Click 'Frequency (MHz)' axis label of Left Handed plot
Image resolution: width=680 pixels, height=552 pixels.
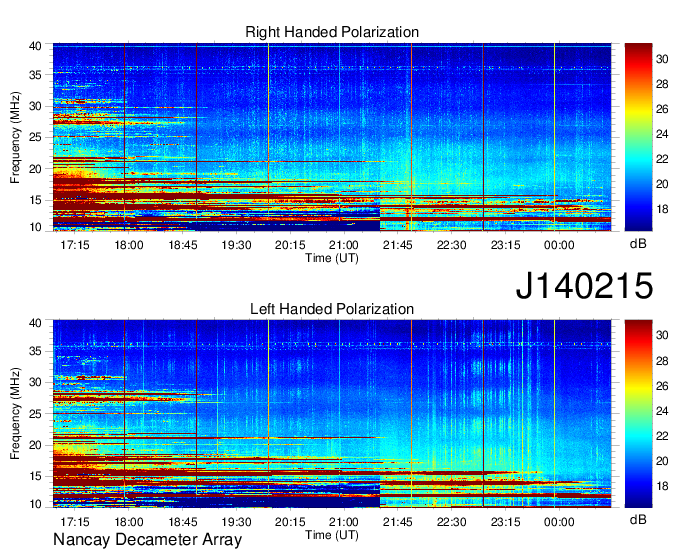[x=15, y=414]
